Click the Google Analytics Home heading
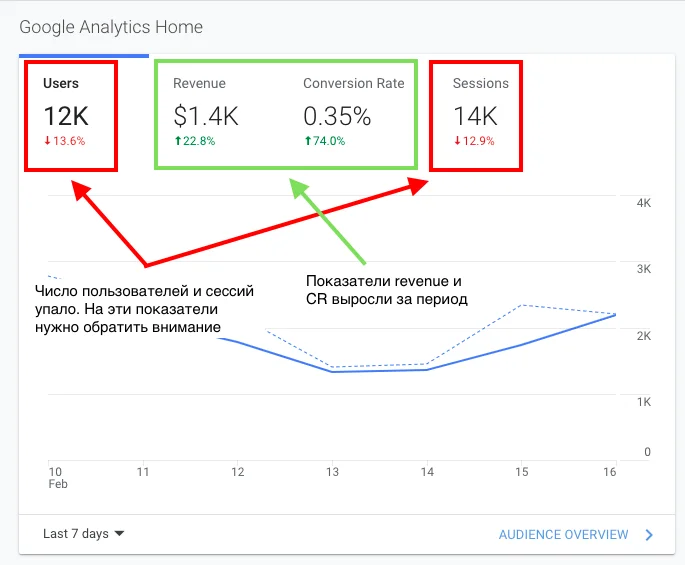This screenshot has height=565, width=685. point(111,26)
